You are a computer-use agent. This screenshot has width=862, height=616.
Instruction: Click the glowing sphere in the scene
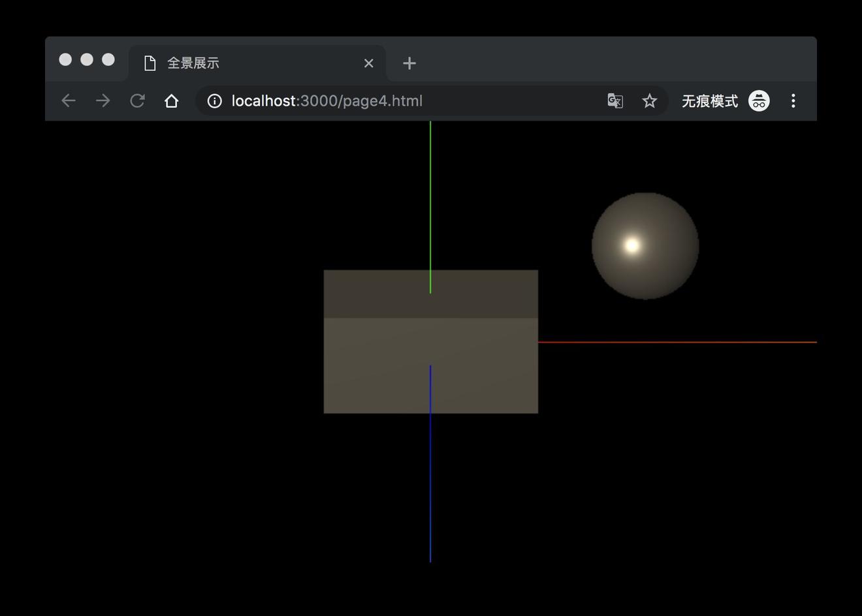point(645,246)
